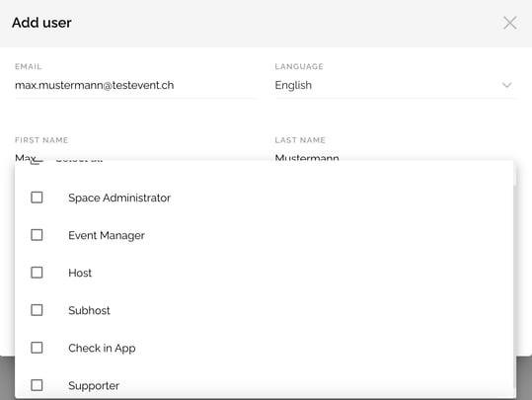This screenshot has width=532, height=400.
Task: Enable the Event Manager checkbox
Action: click(37, 235)
